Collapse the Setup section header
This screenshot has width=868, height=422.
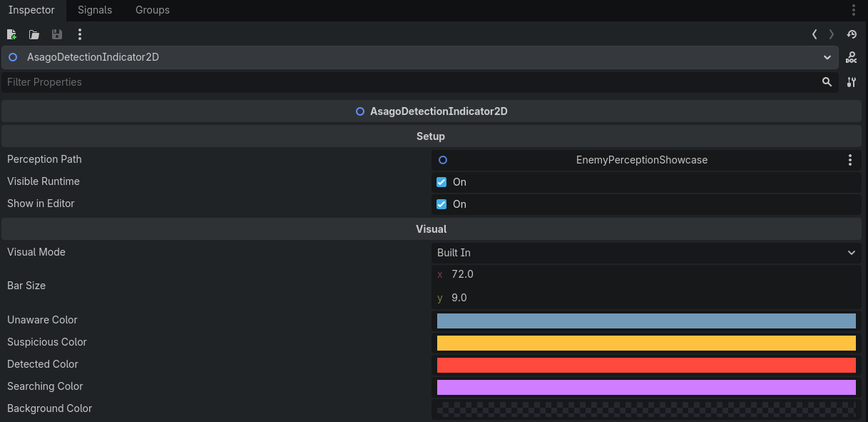[x=431, y=136]
